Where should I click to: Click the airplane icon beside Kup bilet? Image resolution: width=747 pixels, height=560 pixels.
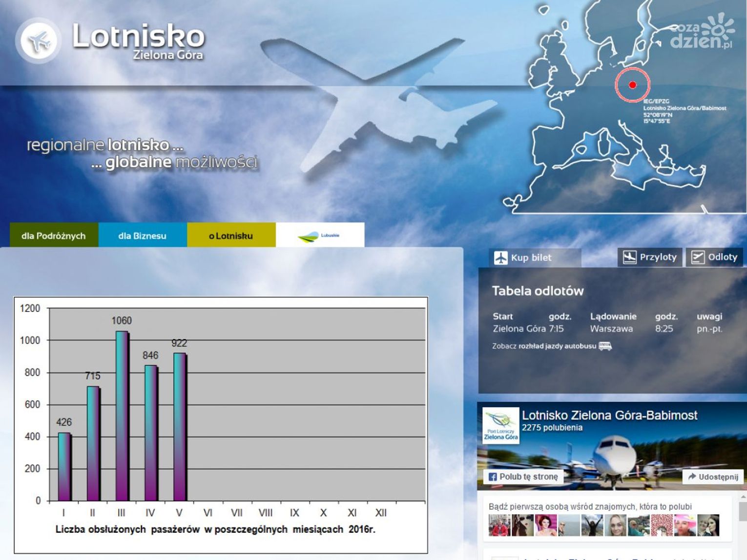(501, 258)
